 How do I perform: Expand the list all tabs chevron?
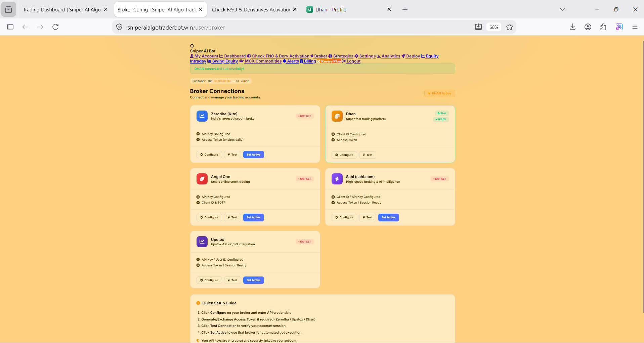pyautogui.click(x=562, y=9)
